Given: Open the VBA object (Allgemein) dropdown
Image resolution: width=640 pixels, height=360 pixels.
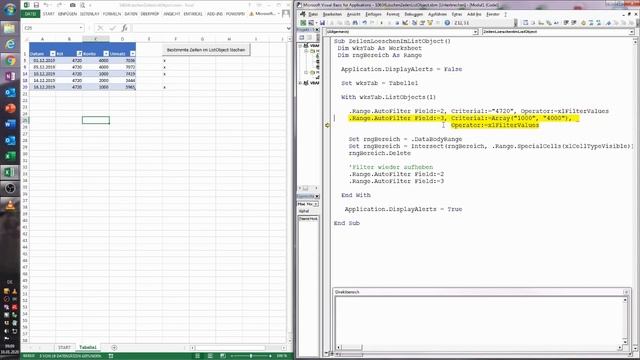Looking at the screenshot, I should pyautogui.click(x=476, y=32).
